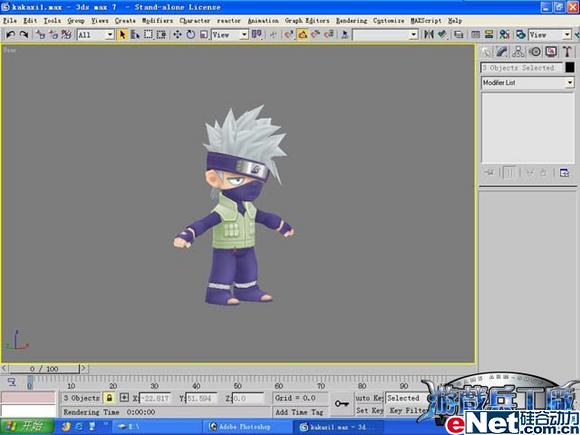Screen dimensions: 580x435
Task: Click the Add Time Tag button
Action: coord(299,412)
